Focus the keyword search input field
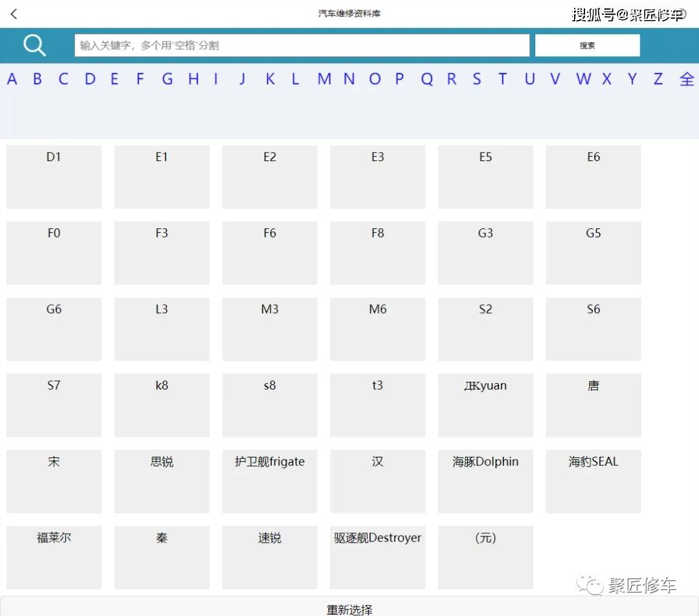 click(302, 45)
